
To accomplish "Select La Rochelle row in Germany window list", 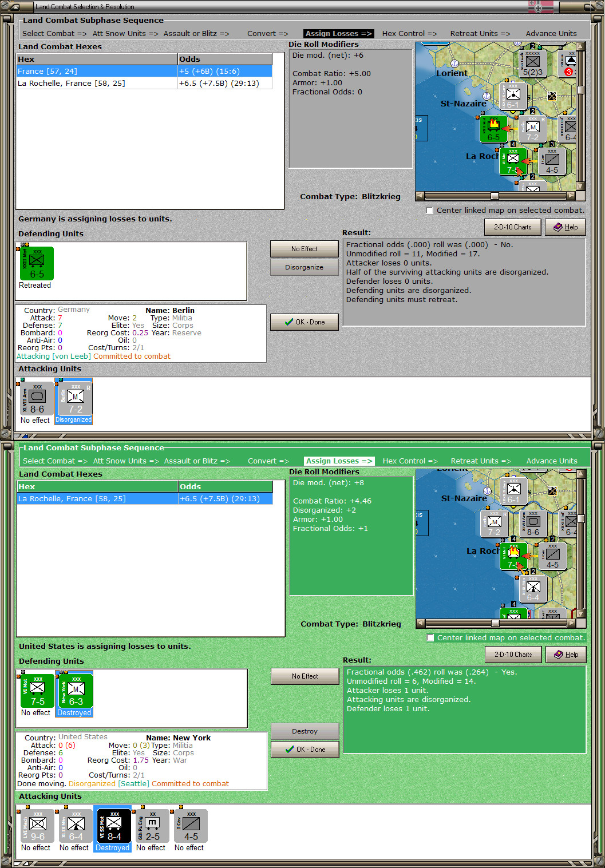I will click(144, 84).
